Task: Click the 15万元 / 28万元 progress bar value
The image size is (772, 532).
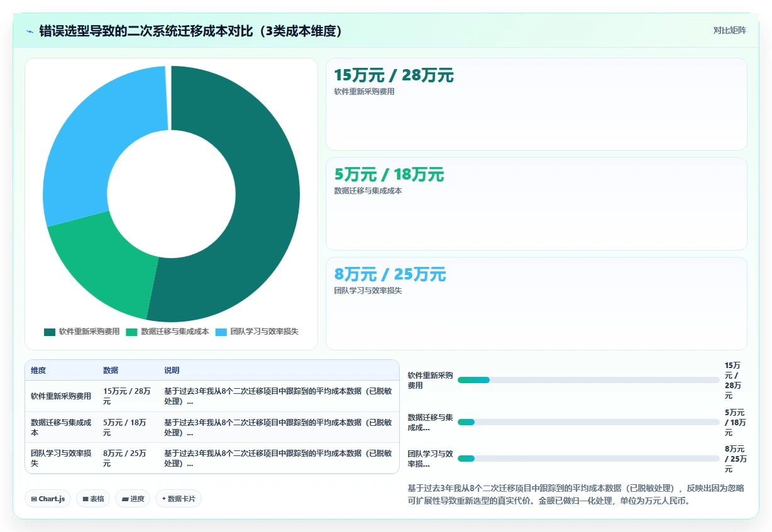Action: (x=733, y=380)
